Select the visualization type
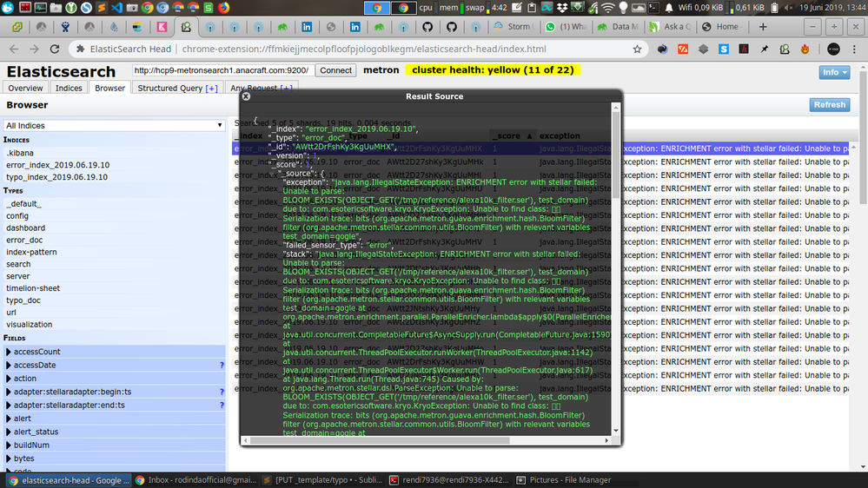The width and height of the screenshot is (868, 488). [30, 325]
